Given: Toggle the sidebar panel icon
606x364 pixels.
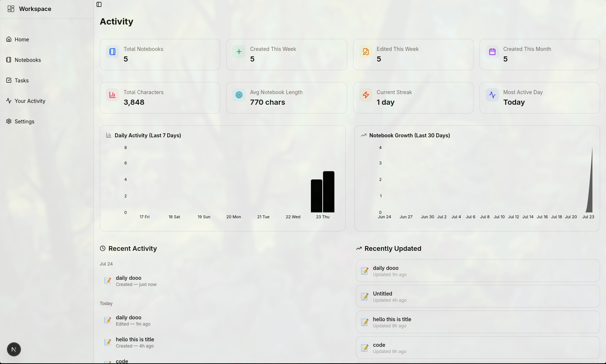Looking at the screenshot, I should pyautogui.click(x=99, y=4).
